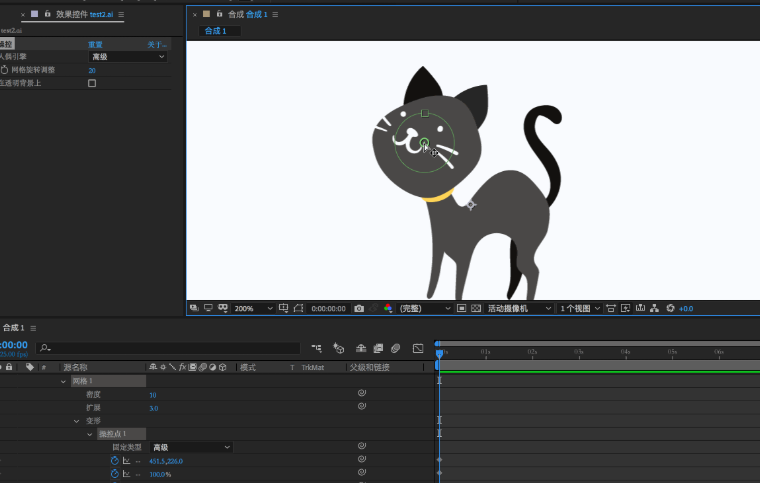Click mesh rotation refinement value 20
The height and width of the screenshot is (483, 760).
(x=92, y=70)
